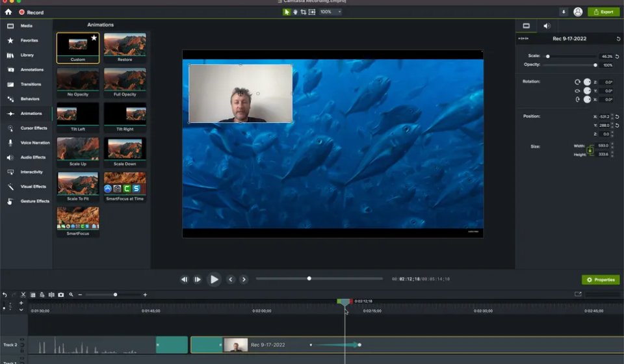Open the user account profile icon

click(578, 12)
